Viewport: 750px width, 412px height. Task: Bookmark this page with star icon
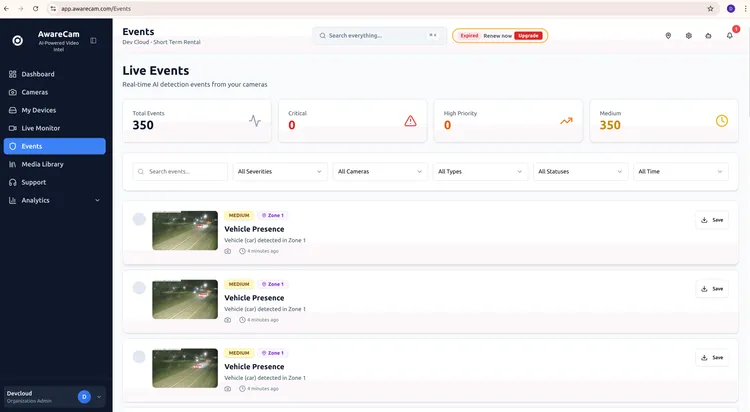[710, 9]
